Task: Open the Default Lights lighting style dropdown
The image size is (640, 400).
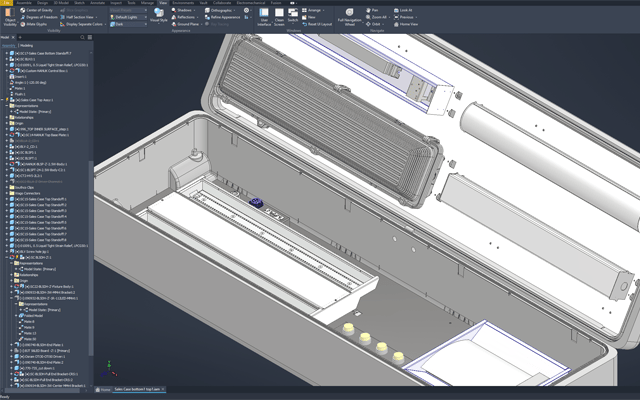Action: pos(128,17)
